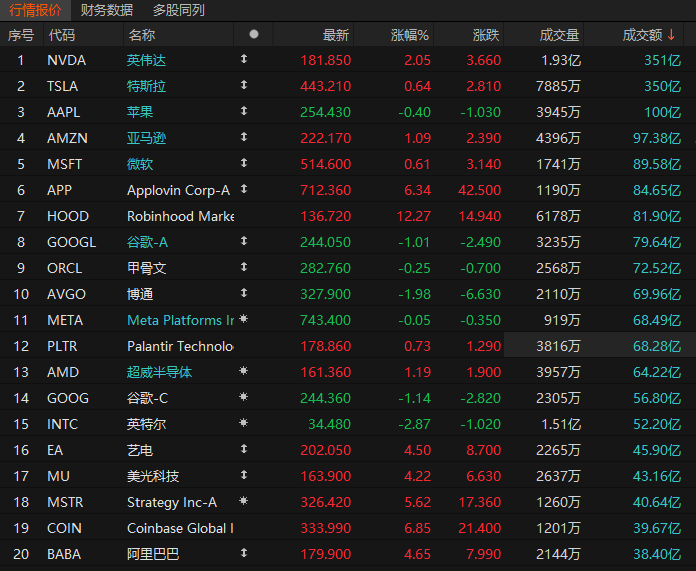Click the marker icon in GOOGL row
Screen dimensions: 696x571
[244, 241]
